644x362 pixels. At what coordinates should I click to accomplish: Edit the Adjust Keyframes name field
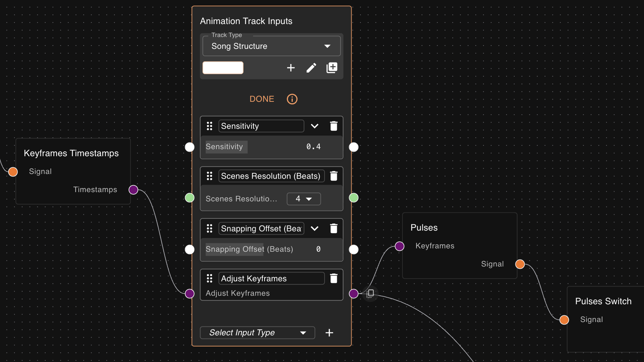pos(272,278)
